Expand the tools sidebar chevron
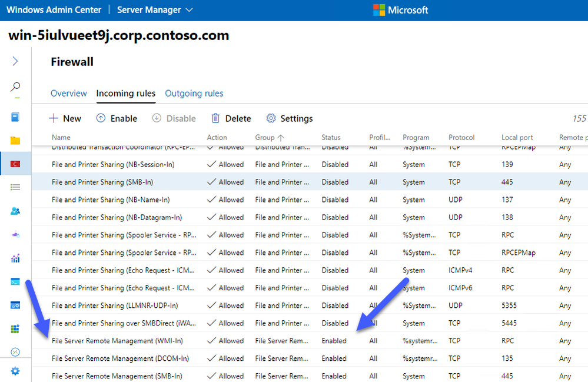This screenshot has height=382, width=588. tap(15, 61)
